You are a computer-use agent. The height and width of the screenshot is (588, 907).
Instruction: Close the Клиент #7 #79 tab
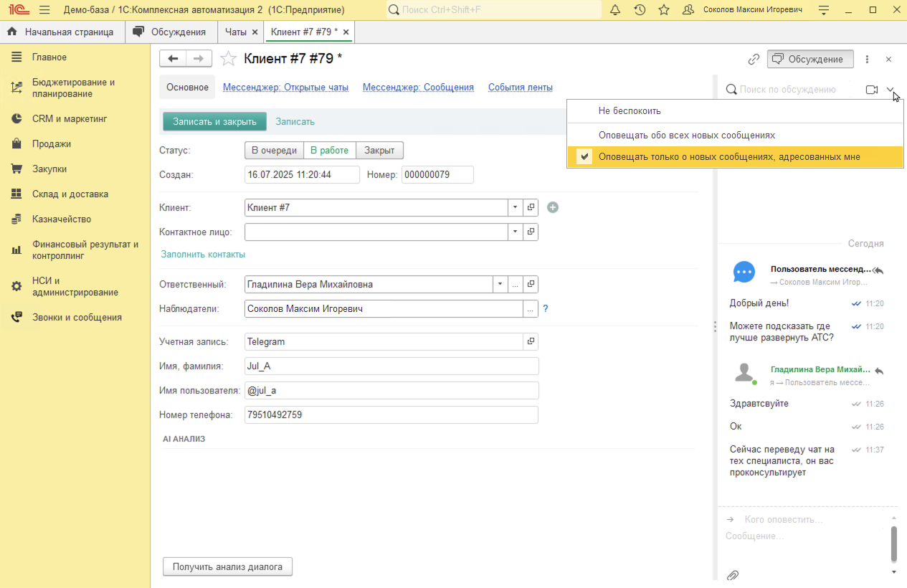click(x=346, y=32)
